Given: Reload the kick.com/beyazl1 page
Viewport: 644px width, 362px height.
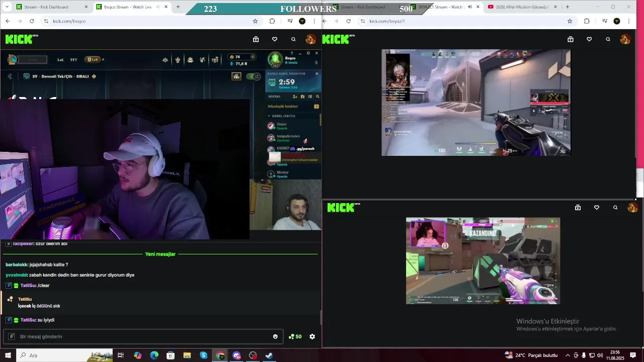Looking at the screenshot, I should [348, 21].
